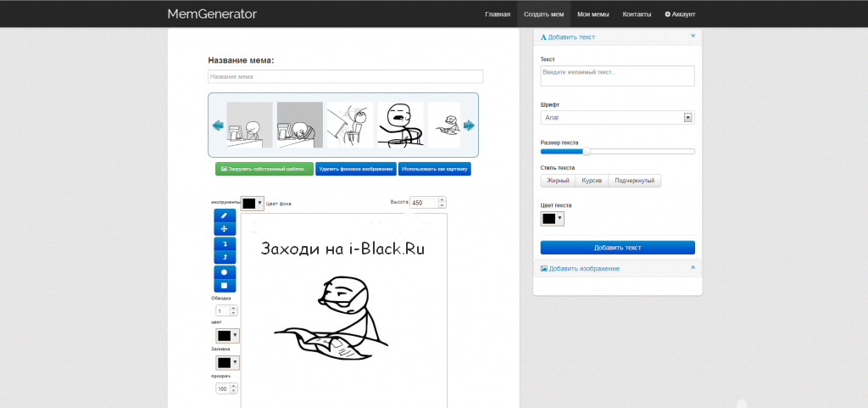The image size is (868, 408).
Task: Choose the cereal guy spitting template
Action: [x=400, y=125]
